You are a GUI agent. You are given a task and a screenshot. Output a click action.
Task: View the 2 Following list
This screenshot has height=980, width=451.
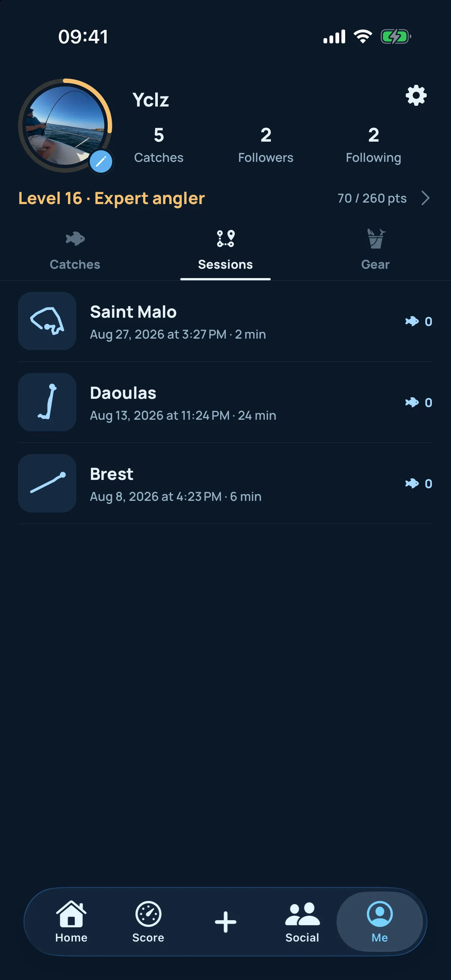373,145
